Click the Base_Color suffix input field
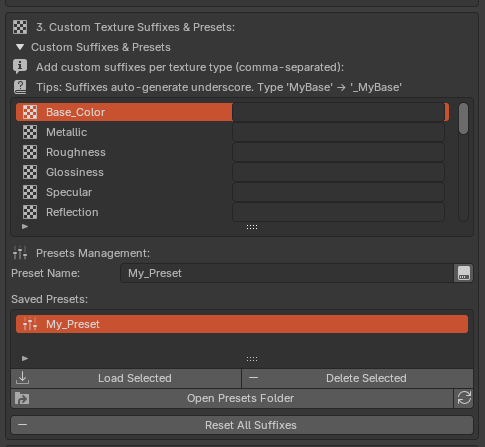The image size is (485, 447). tap(338, 112)
